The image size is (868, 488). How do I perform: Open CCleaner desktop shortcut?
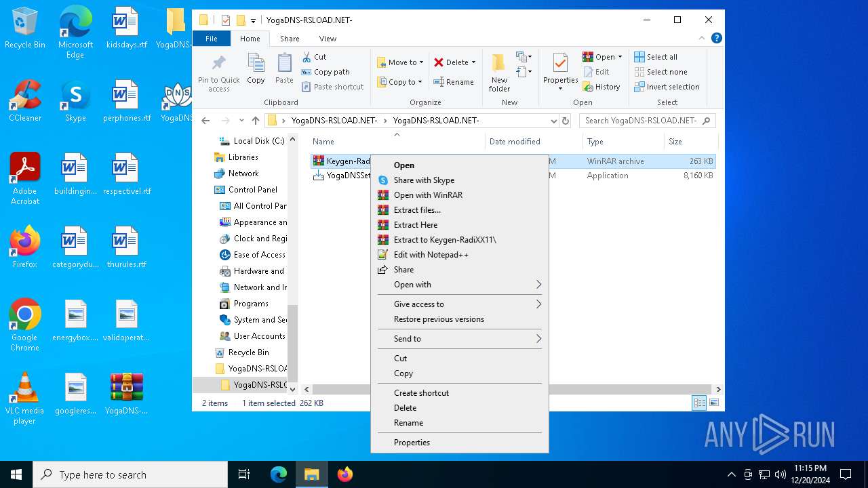tap(25, 101)
